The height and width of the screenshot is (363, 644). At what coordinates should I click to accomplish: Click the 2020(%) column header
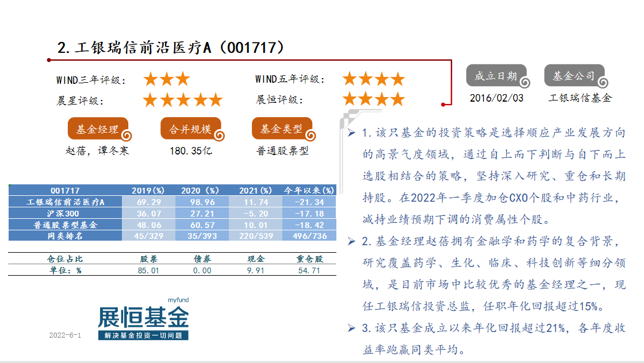pos(202,190)
